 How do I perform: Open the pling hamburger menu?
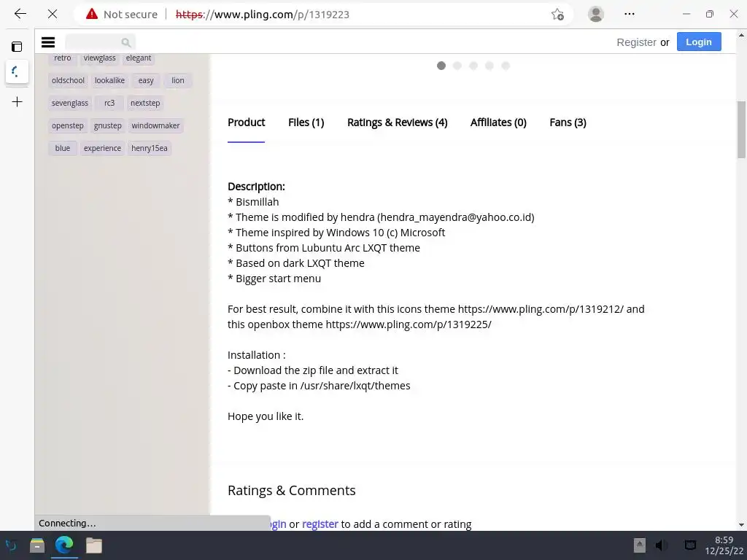(x=48, y=42)
